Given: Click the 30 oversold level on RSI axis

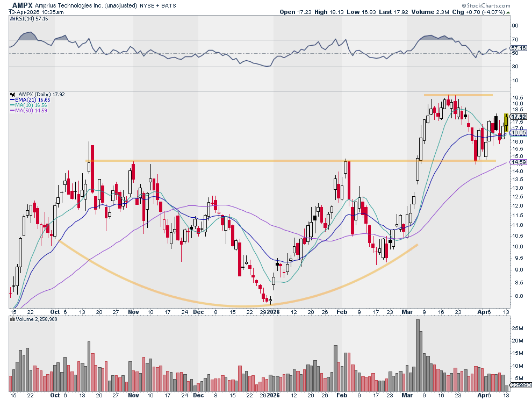Looking at the screenshot, I should pos(515,67).
